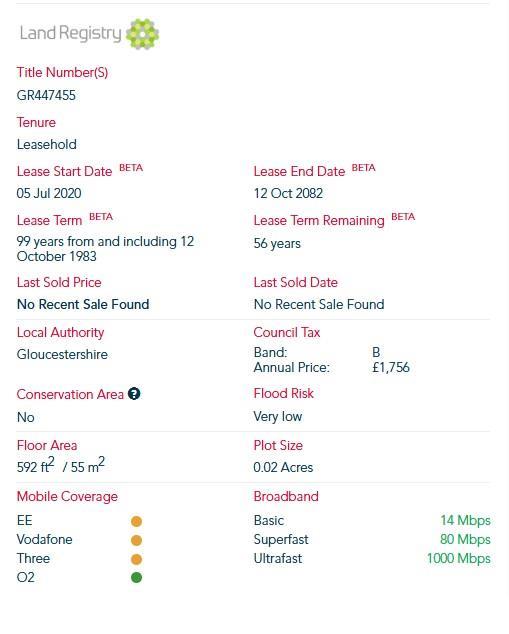Click the O2 green coverage dot
The width and height of the screenshot is (509, 634).
[137, 577]
